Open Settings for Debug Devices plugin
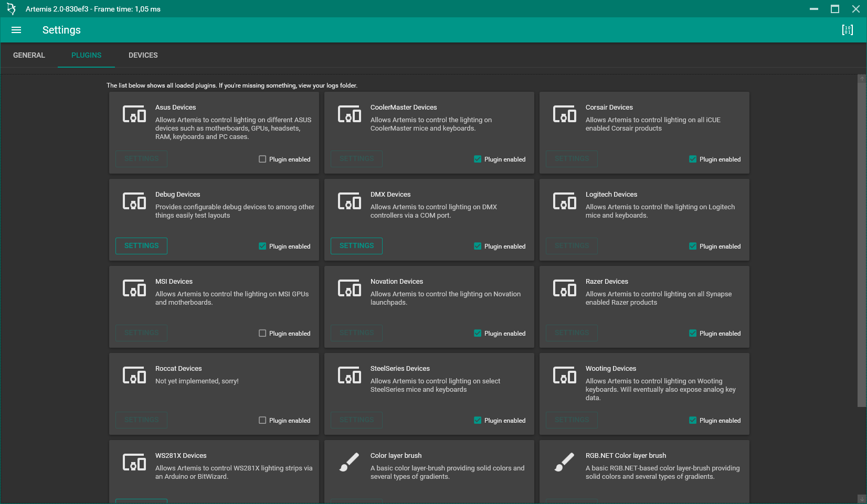 pyautogui.click(x=142, y=246)
